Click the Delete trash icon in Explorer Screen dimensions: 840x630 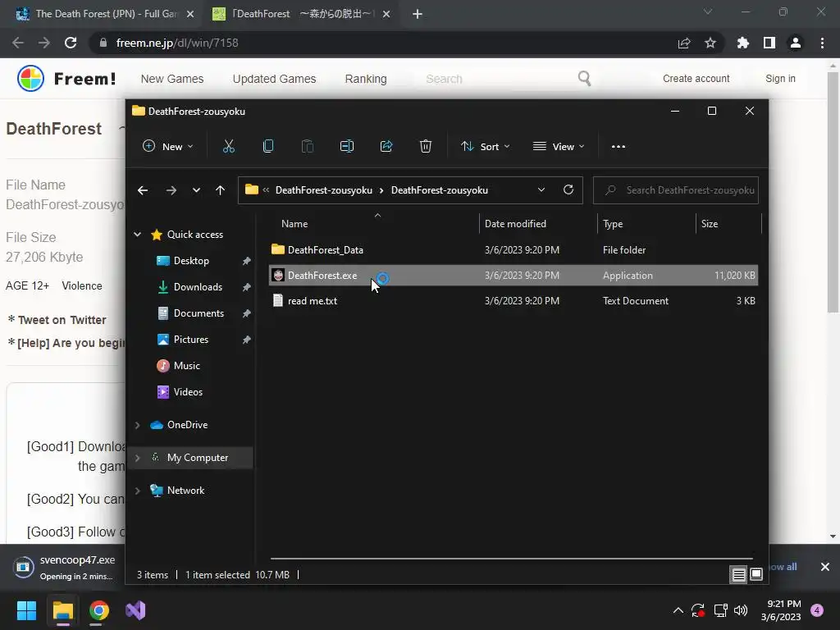point(426,146)
